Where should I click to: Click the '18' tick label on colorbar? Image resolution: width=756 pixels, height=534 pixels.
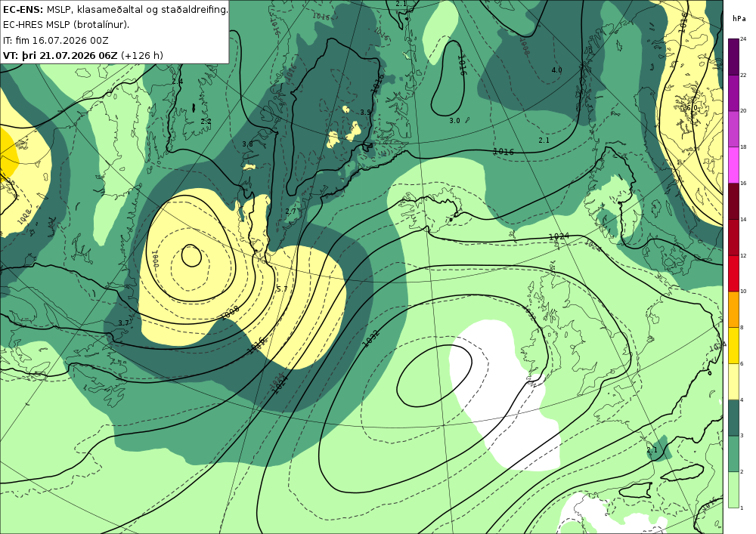(743, 147)
